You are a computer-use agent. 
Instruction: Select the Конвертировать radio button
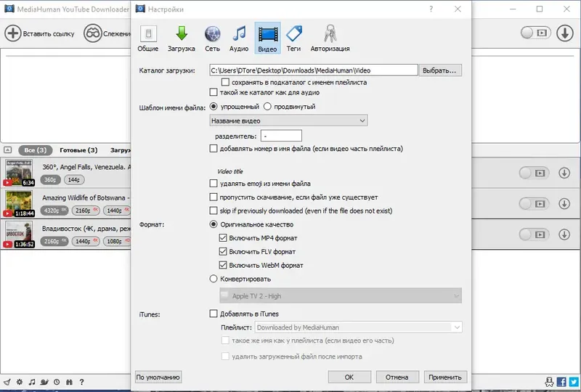point(214,279)
